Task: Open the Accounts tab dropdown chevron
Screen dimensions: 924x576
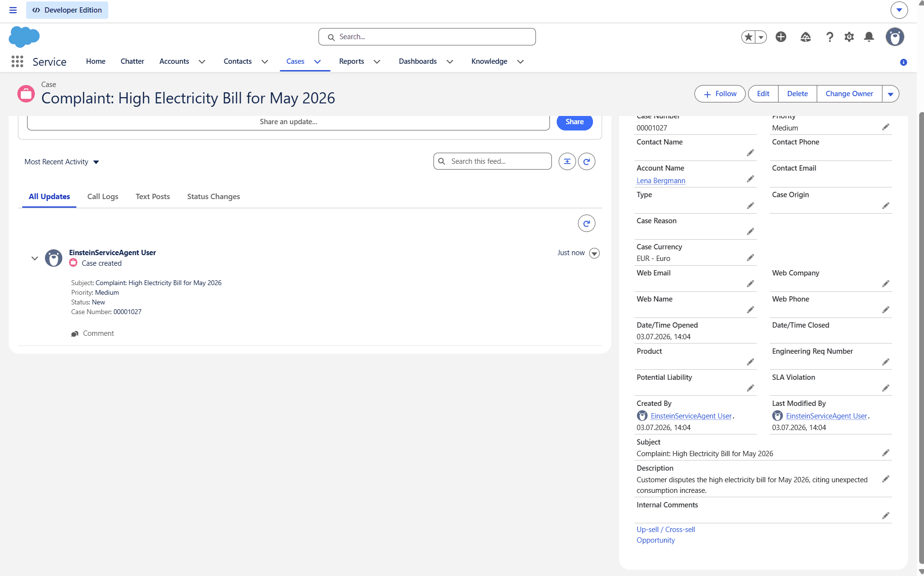Action: point(202,62)
